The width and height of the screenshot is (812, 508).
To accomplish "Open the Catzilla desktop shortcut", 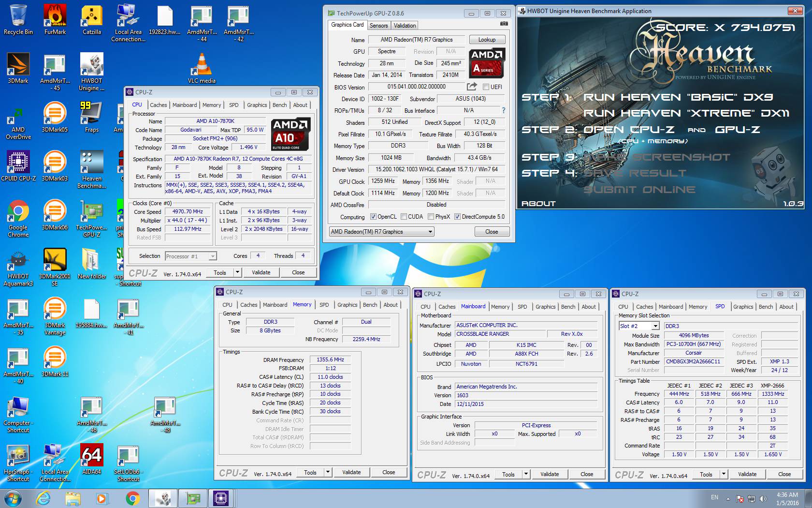I will point(92,19).
